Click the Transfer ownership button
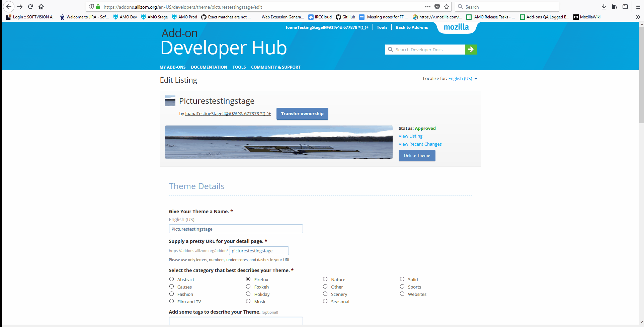The height and width of the screenshot is (327, 644). [x=302, y=113]
